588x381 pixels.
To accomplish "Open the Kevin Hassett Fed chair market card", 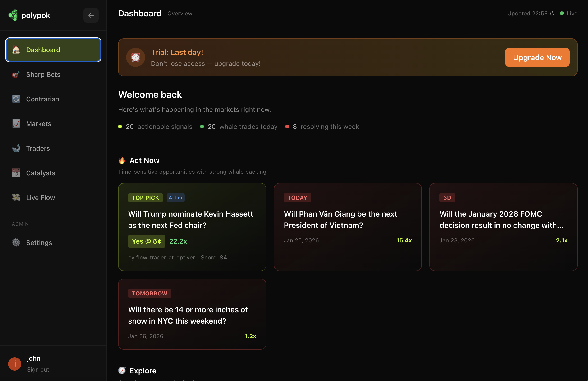I will 192,220.
